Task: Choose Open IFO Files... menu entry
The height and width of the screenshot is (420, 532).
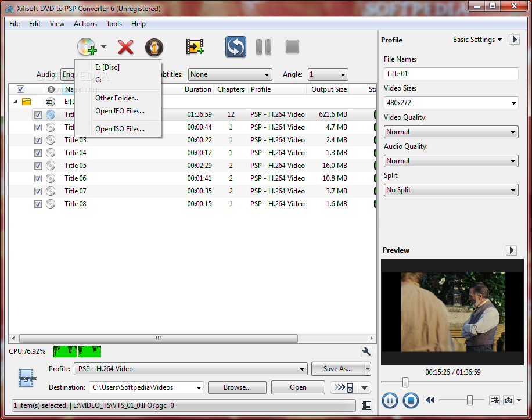Action: tap(118, 111)
